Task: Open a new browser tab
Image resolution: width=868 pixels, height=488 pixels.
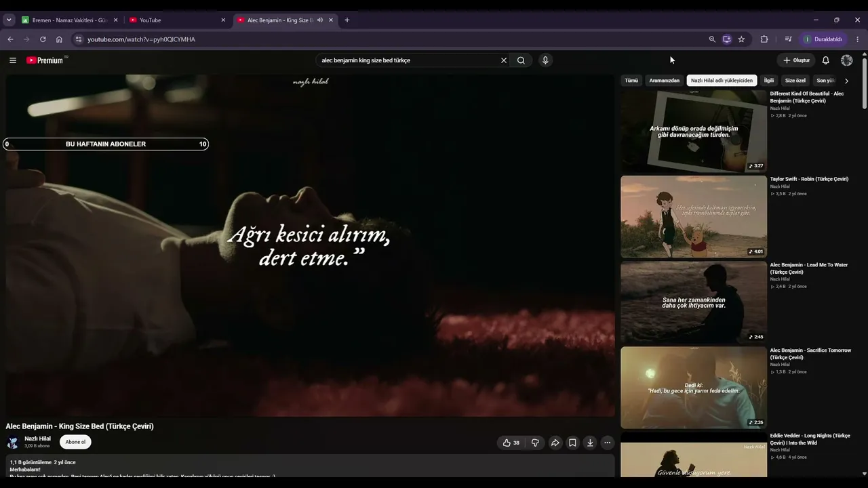Action: point(347,20)
